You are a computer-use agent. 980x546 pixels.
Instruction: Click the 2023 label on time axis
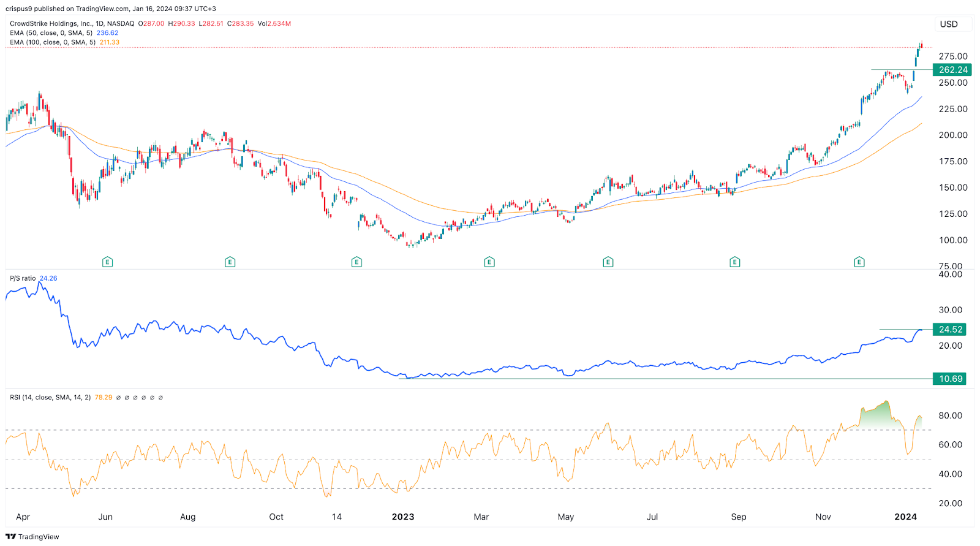pos(403,517)
